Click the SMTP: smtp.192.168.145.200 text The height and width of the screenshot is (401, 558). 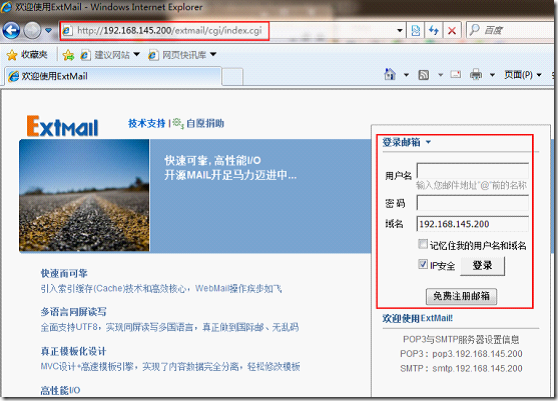point(461,368)
